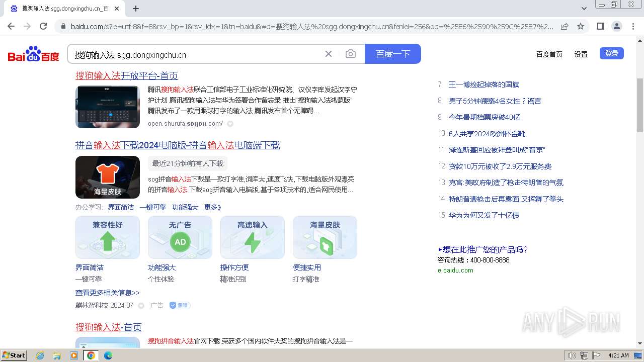This screenshot has width=644, height=362.
Task: Click the page vertical scrollbar thumb
Action: [x=640, y=105]
